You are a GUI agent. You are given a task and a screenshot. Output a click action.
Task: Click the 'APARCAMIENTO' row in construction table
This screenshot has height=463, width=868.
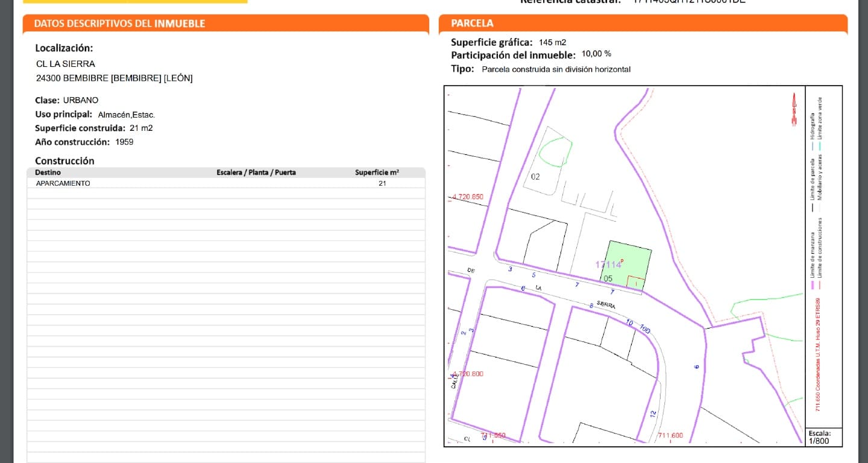click(63, 183)
